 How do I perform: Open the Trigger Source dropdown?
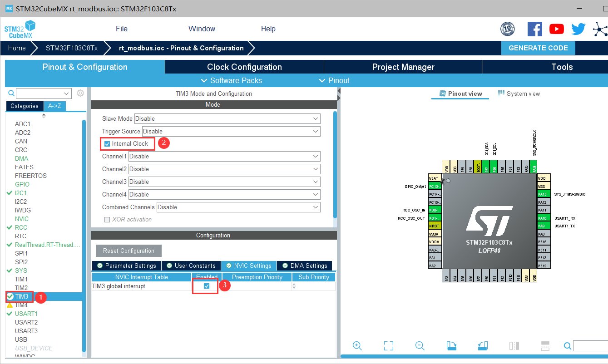(x=231, y=131)
